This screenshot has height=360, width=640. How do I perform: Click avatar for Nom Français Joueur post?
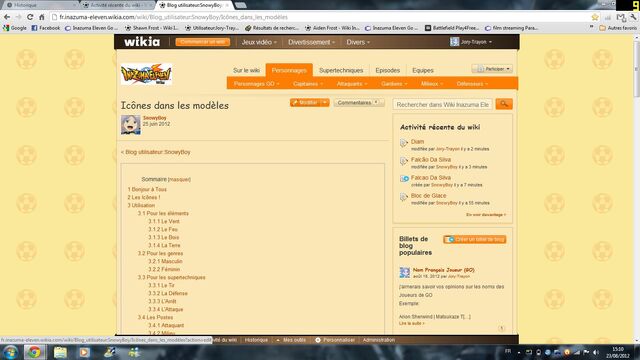point(404,272)
